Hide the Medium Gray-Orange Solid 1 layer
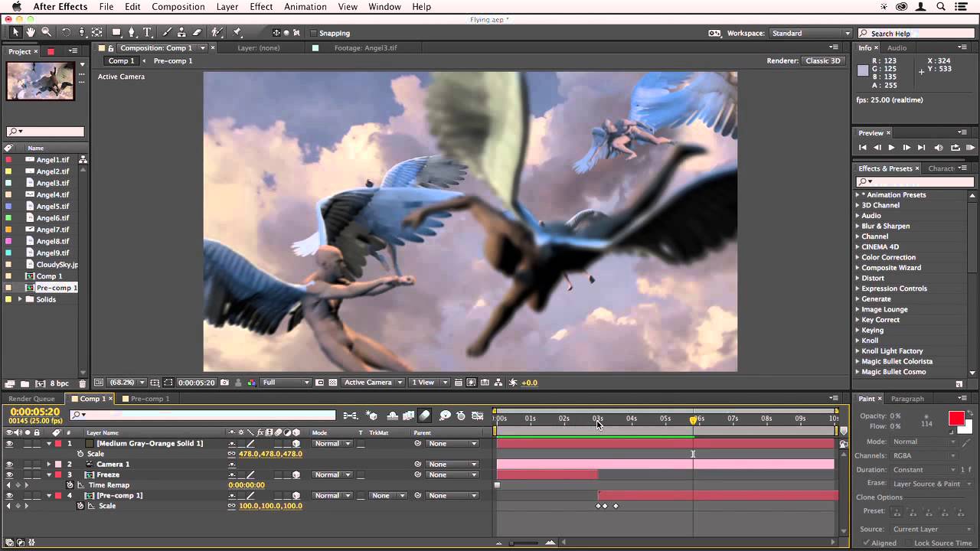Screen dimensions: 980x551 (x=9, y=444)
